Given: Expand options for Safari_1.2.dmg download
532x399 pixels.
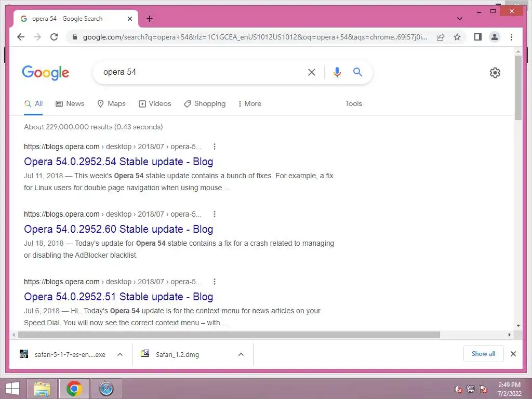Looking at the screenshot, I should tap(241, 354).
